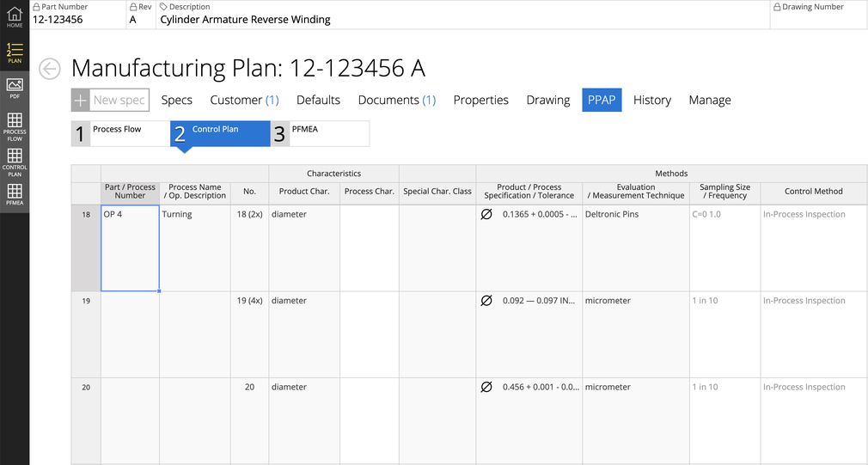
Task: Click the diameter symbol in row 18
Action: (486, 215)
